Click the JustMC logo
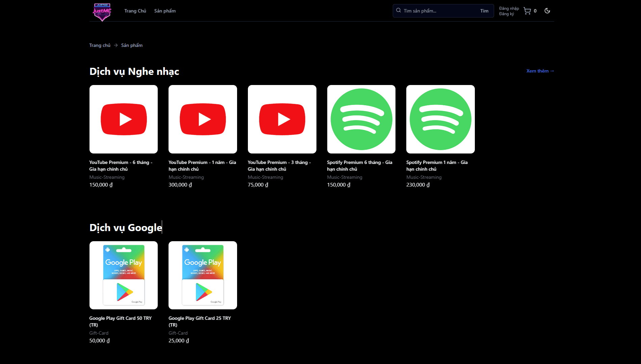The width and height of the screenshot is (641, 364). click(102, 12)
